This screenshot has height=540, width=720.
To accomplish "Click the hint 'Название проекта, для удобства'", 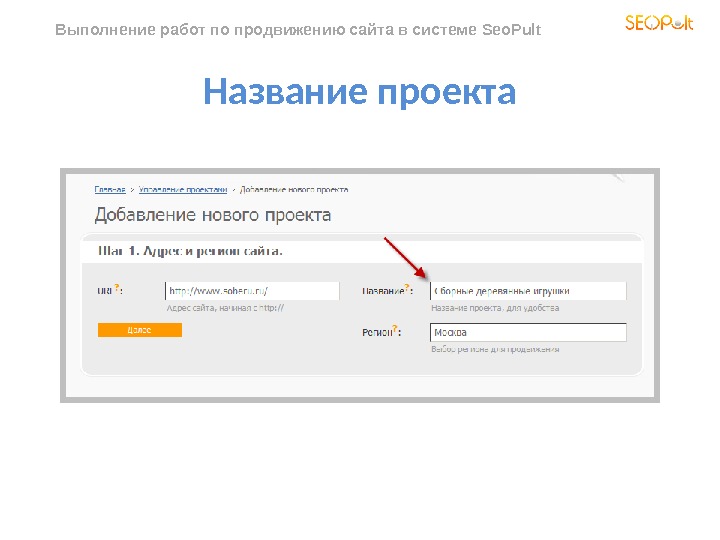I will tap(495, 308).
